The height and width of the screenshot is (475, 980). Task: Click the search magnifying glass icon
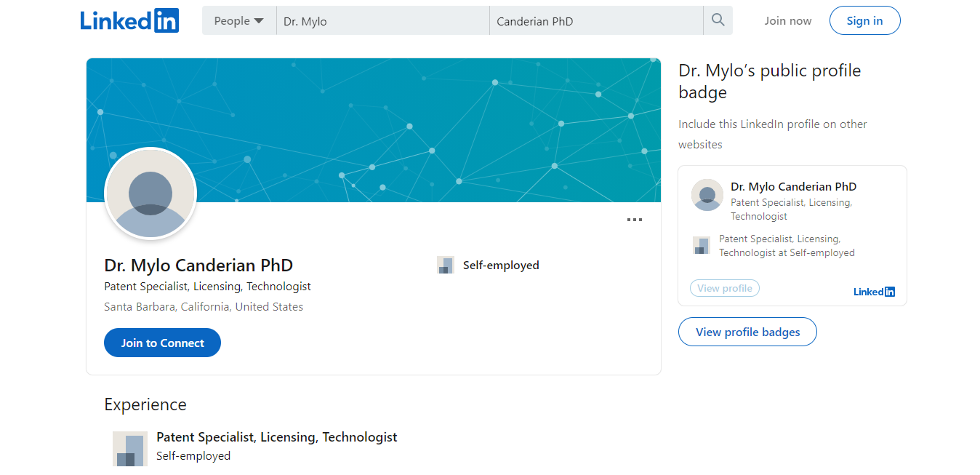click(718, 20)
